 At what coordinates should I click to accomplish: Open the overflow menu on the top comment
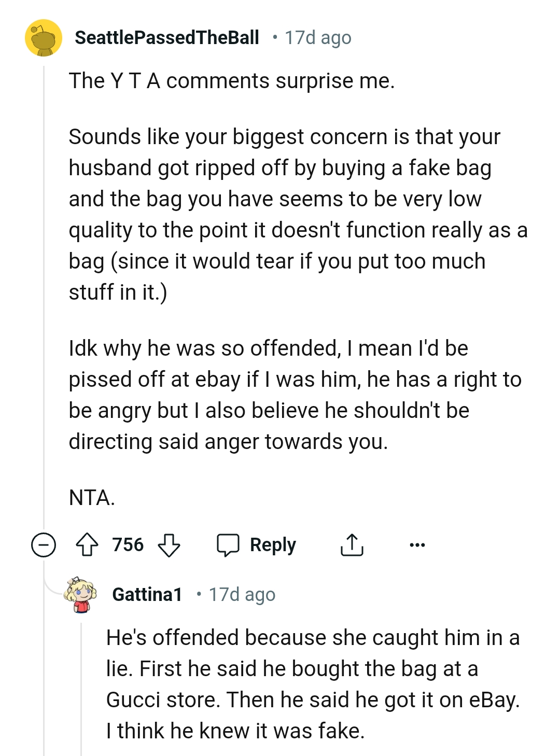[418, 545]
